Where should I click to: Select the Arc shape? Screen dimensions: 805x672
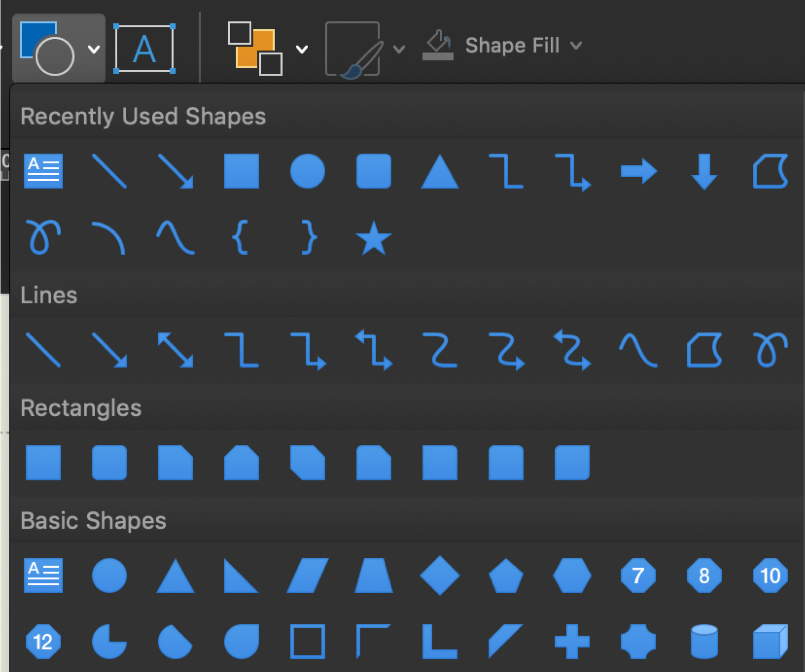109,238
